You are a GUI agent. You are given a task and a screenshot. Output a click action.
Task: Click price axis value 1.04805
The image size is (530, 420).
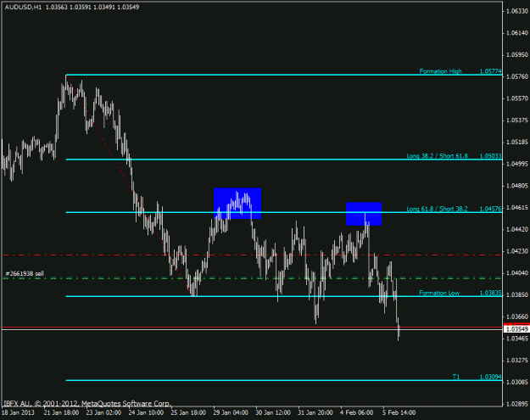pos(517,186)
